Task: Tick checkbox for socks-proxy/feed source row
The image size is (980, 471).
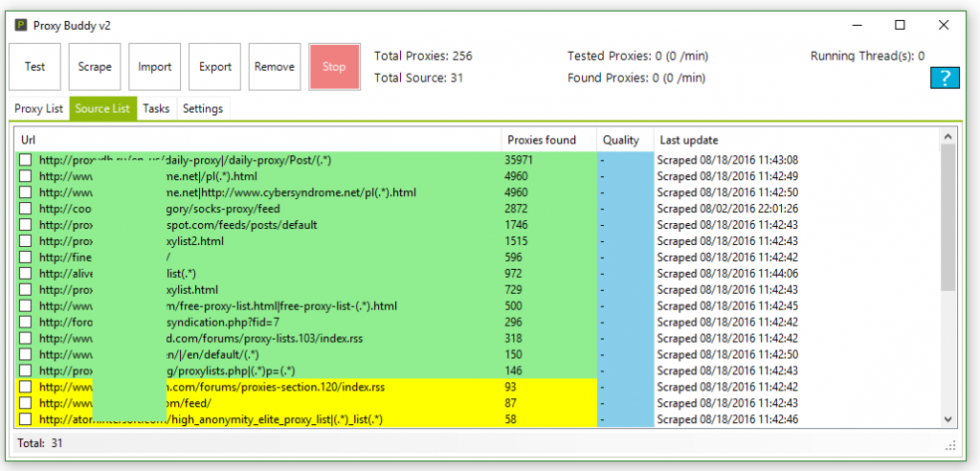Action: 26,209
